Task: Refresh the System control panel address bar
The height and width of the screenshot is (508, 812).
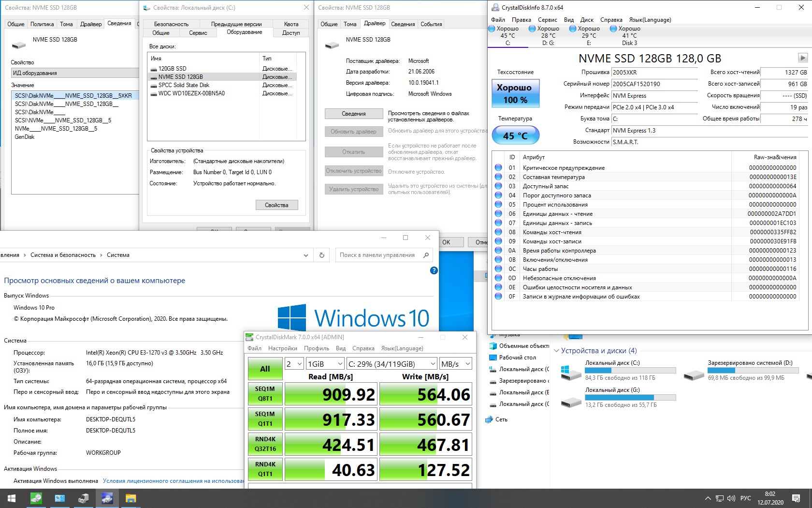Action: coord(322,255)
